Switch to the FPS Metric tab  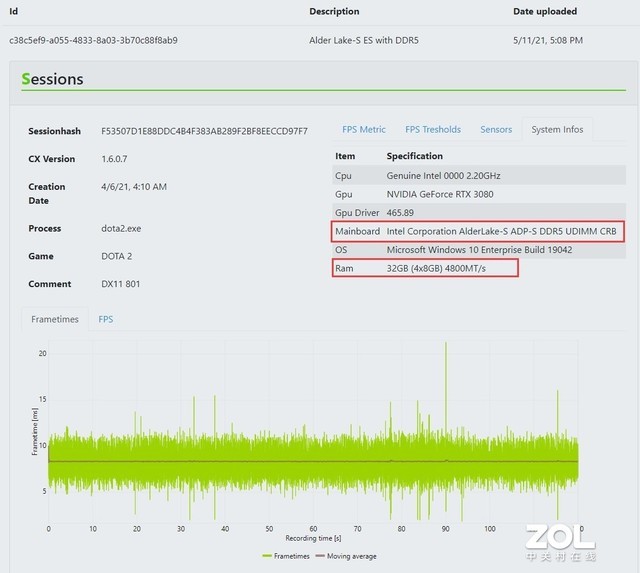click(364, 129)
